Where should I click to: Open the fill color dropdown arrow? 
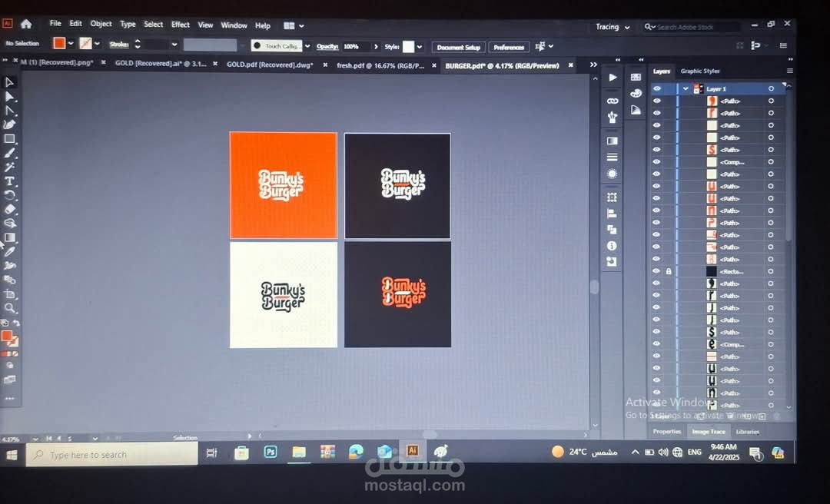click(x=71, y=44)
